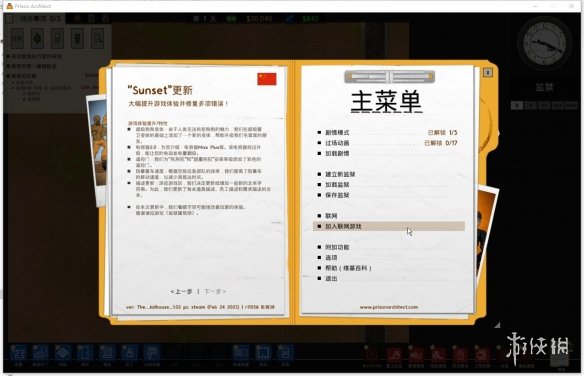The height and width of the screenshot is (376, 584).
Task: Go to next page with 下一步>
Action: (215, 291)
